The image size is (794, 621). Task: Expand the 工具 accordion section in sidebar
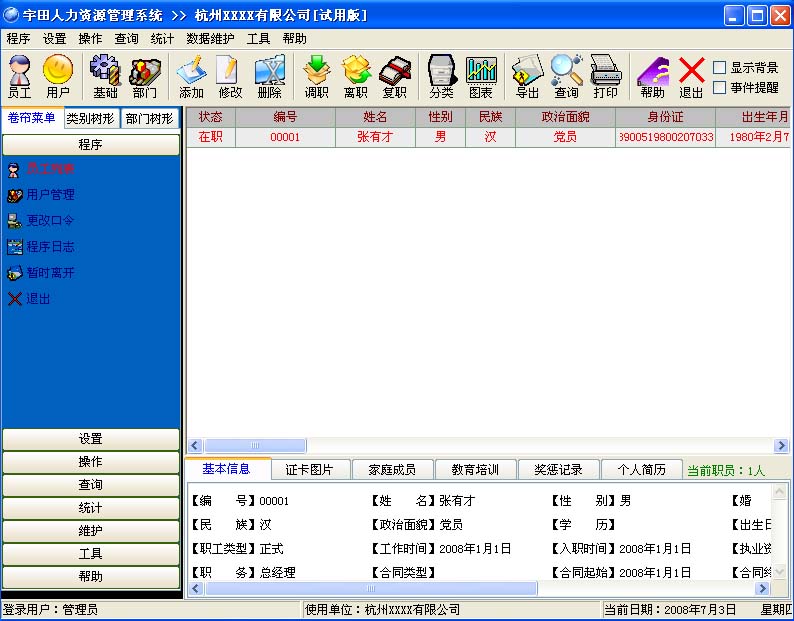click(x=91, y=554)
